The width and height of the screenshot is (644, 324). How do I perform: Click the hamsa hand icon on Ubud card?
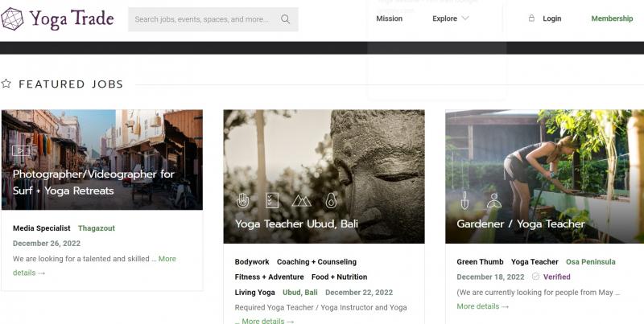[243, 200]
